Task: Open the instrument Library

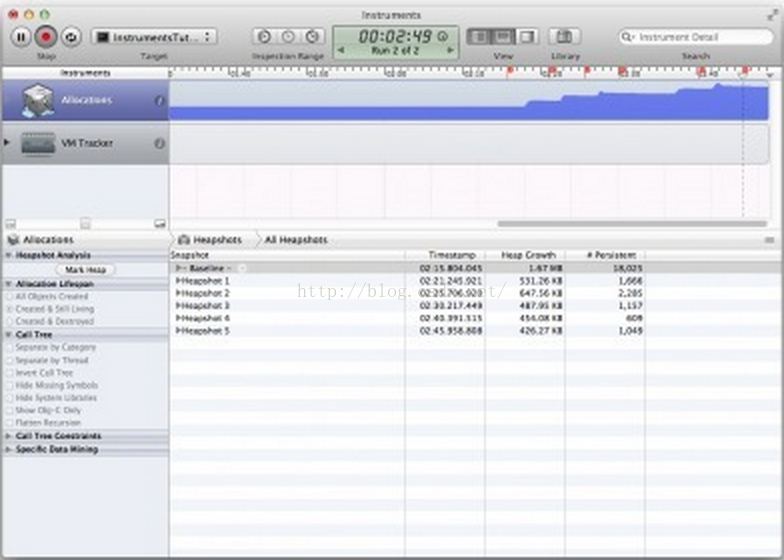Action: [564, 36]
